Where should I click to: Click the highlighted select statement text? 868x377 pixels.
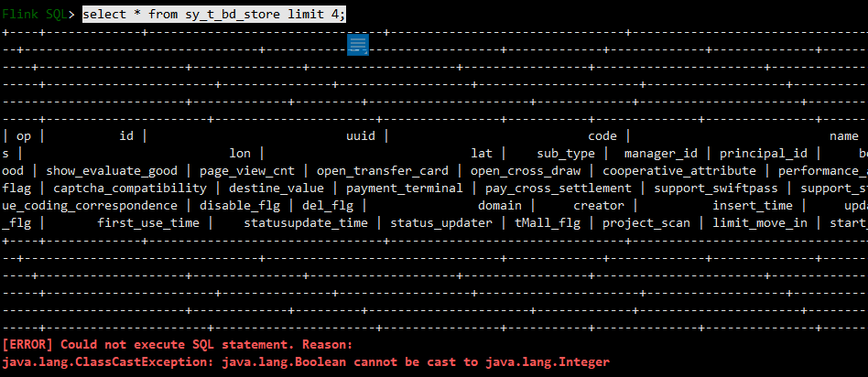(214, 15)
